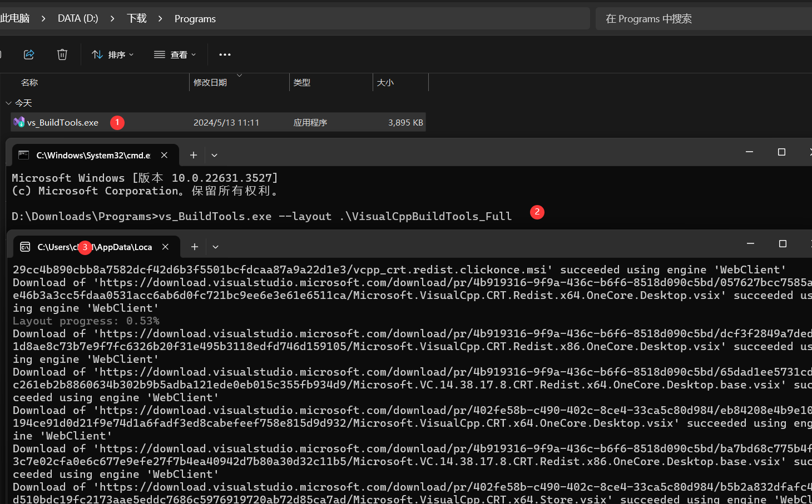The width and height of the screenshot is (812, 504).
Task: Expand chevron after 下载 breadcrumb
Action: (x=160, y=18)
